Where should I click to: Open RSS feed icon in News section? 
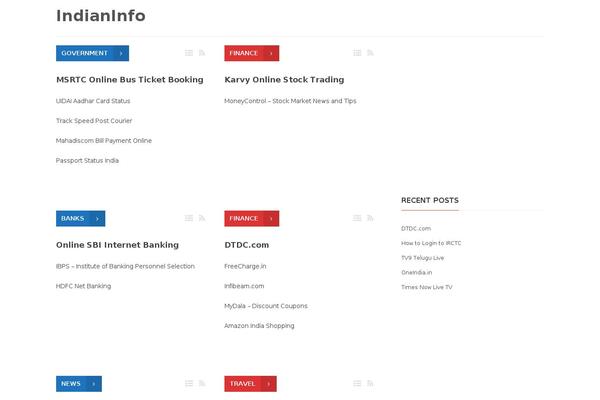202,384
